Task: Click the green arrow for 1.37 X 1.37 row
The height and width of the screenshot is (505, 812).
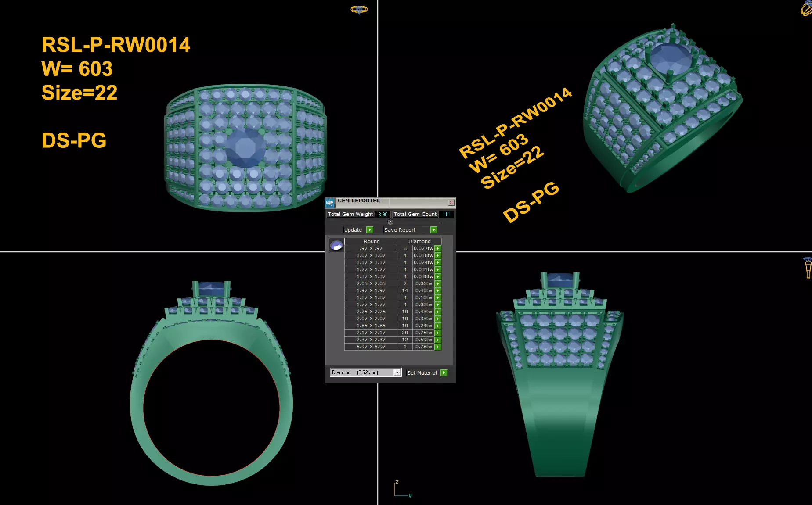Action: (x=438, y=276)
